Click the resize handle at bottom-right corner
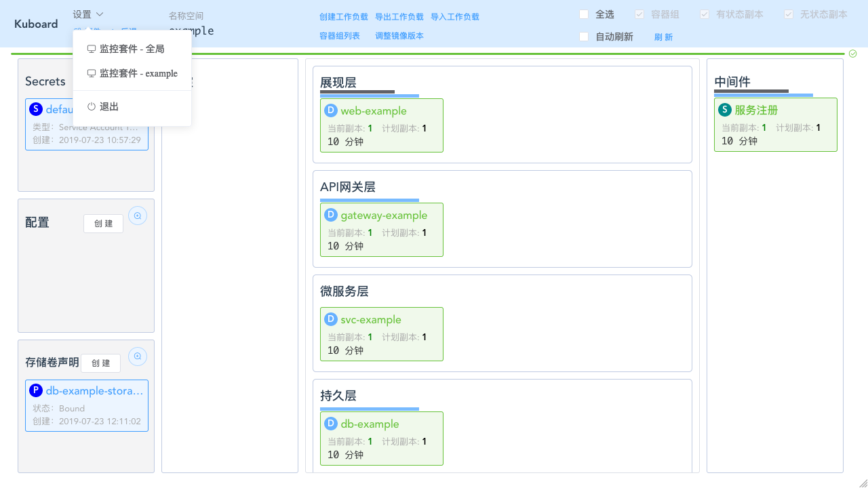868x488 pixels. pyautogui.click(x=862, y=483)
